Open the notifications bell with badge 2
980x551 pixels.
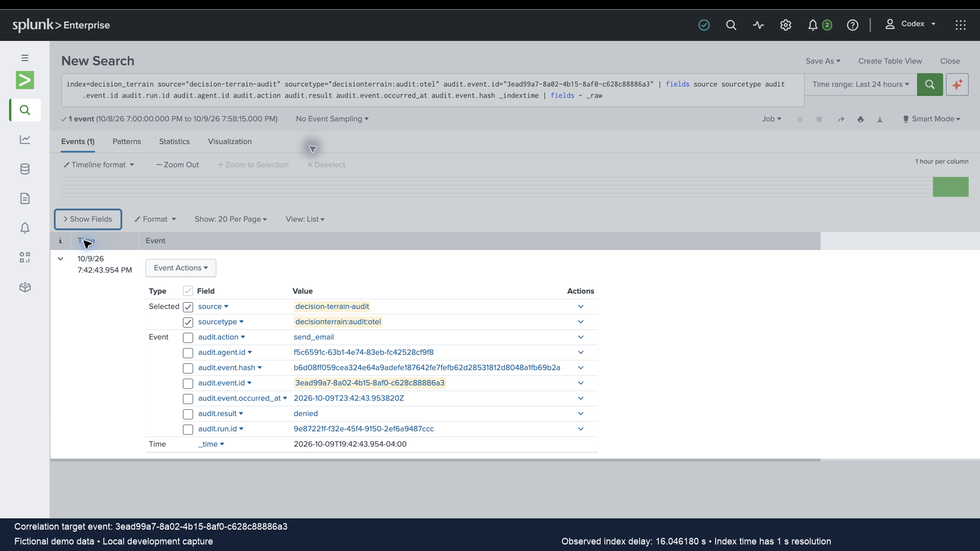pyautogui.click(x=819, y=25)
